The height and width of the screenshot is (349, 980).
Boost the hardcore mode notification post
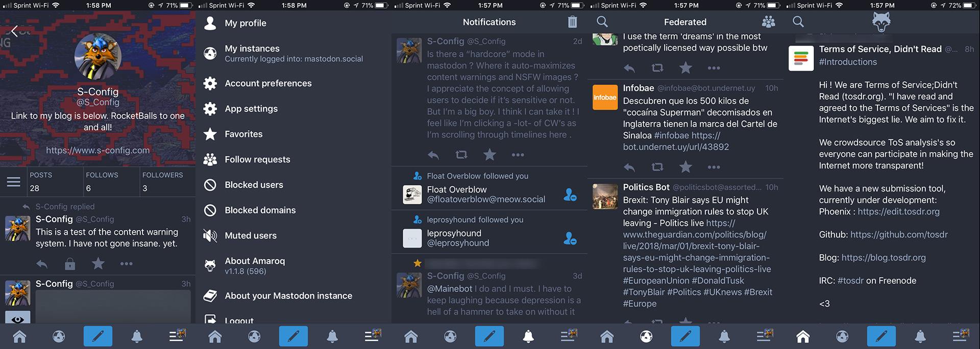click(x=461, y=154)
